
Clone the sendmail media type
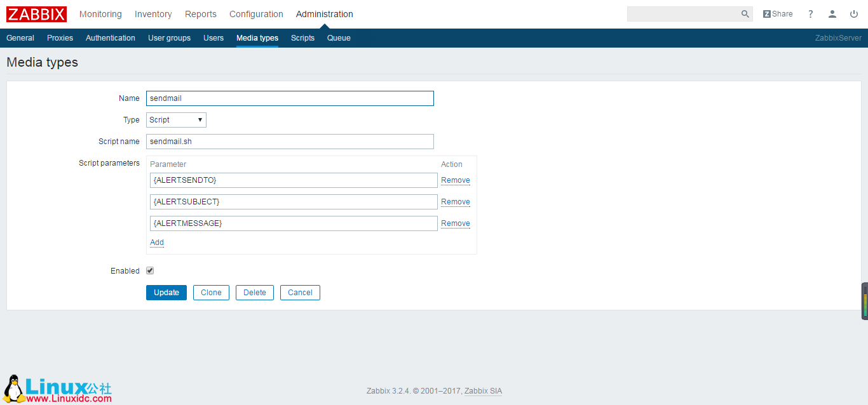click(x=211, y=292)
